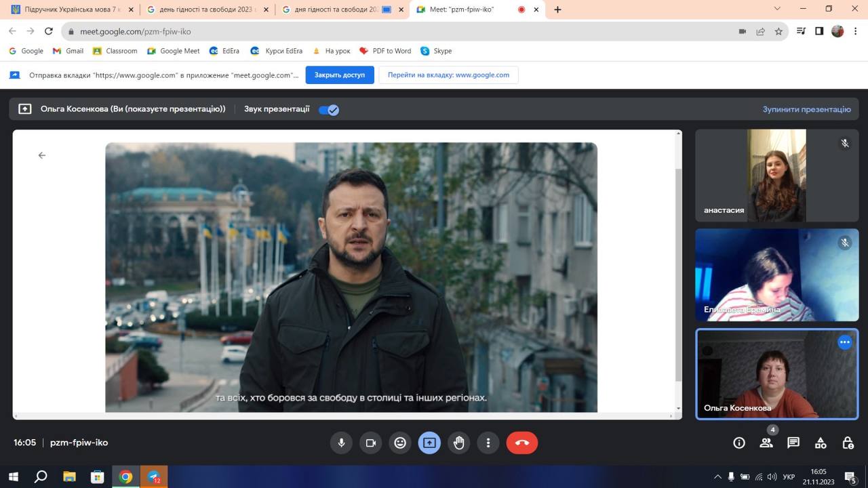Turn off camera in Meet controls
The width and height of the screenshot is (868, 488).
point(370,443)
